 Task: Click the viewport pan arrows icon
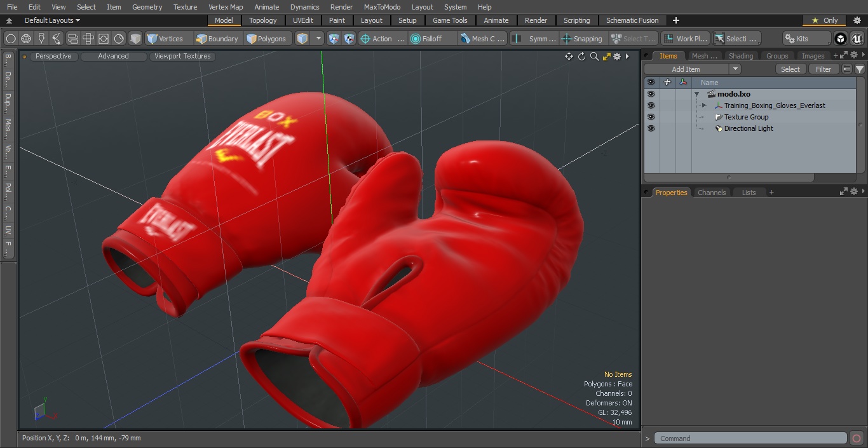[x=569, y=57]
